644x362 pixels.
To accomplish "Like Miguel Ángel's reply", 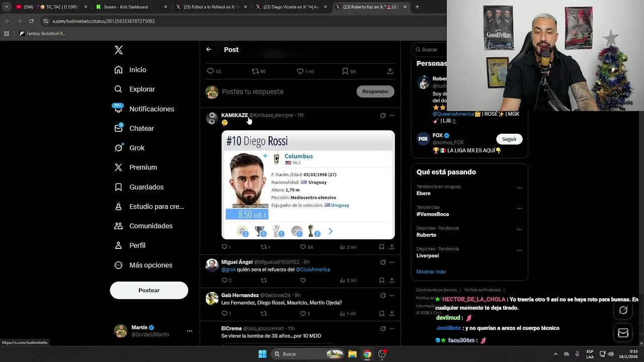I will coord(303,280).
